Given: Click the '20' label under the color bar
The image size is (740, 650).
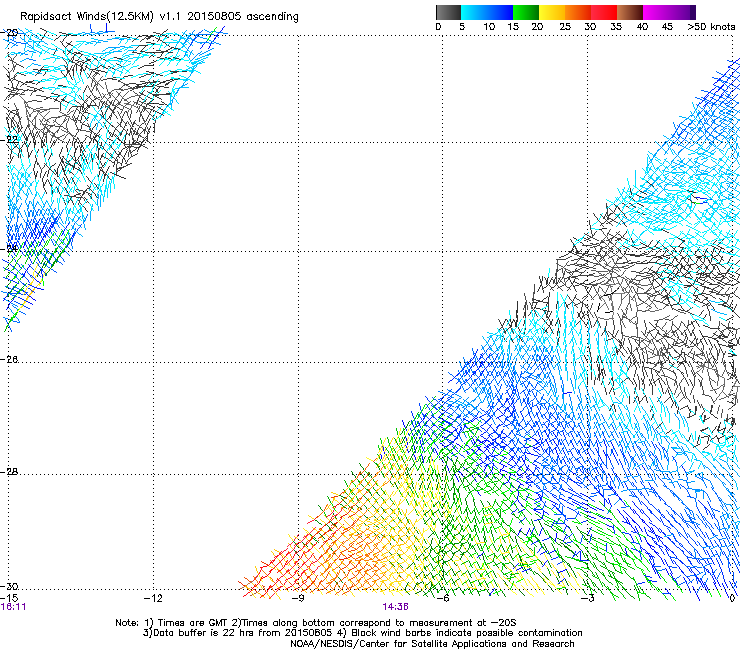Looking at the screenshot, I should tap(537, 27).
